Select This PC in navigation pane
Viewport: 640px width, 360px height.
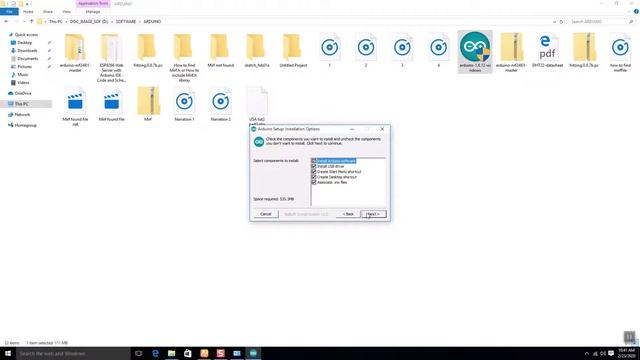coord(22,104)
